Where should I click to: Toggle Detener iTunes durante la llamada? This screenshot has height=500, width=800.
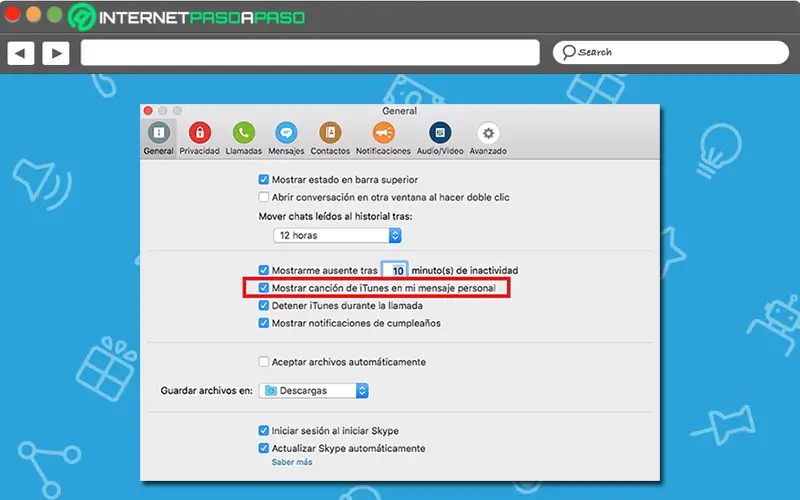click(x=263, y=306)
